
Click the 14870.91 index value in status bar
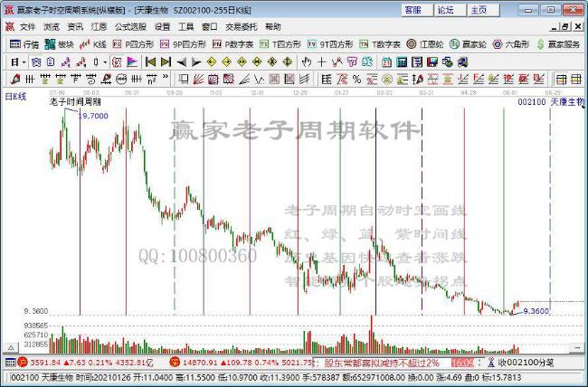pyautogui.click(x=199, y=363)
